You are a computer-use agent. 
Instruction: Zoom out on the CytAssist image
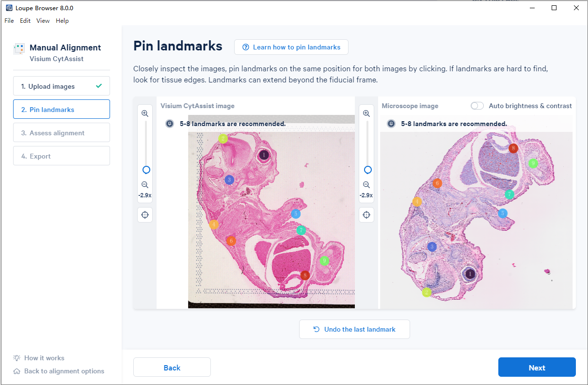coord(145,185)
